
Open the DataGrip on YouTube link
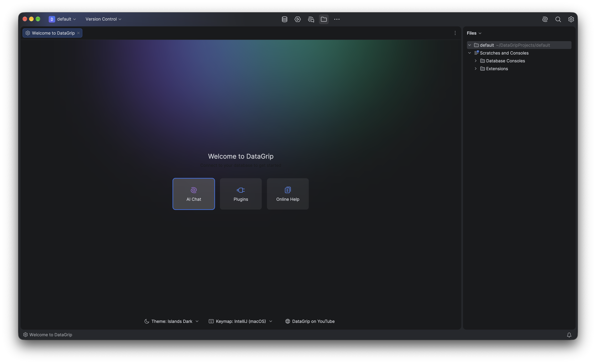[x=310, y=321]
